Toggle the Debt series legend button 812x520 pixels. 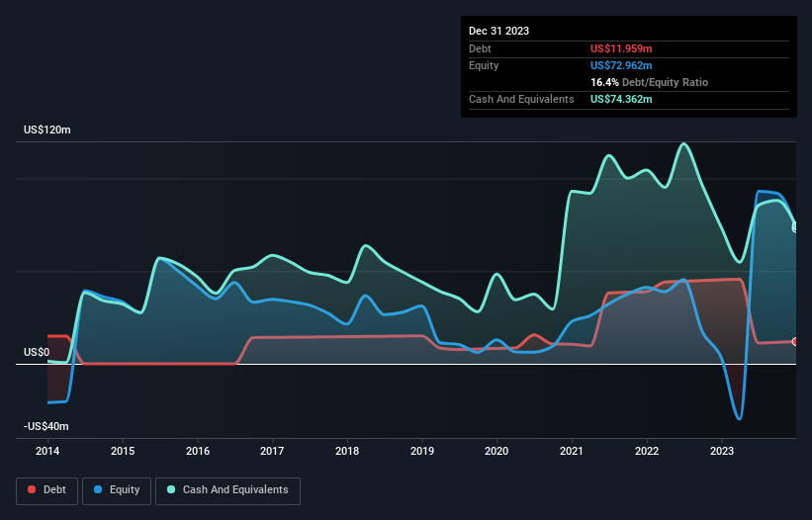click(46, 490)
